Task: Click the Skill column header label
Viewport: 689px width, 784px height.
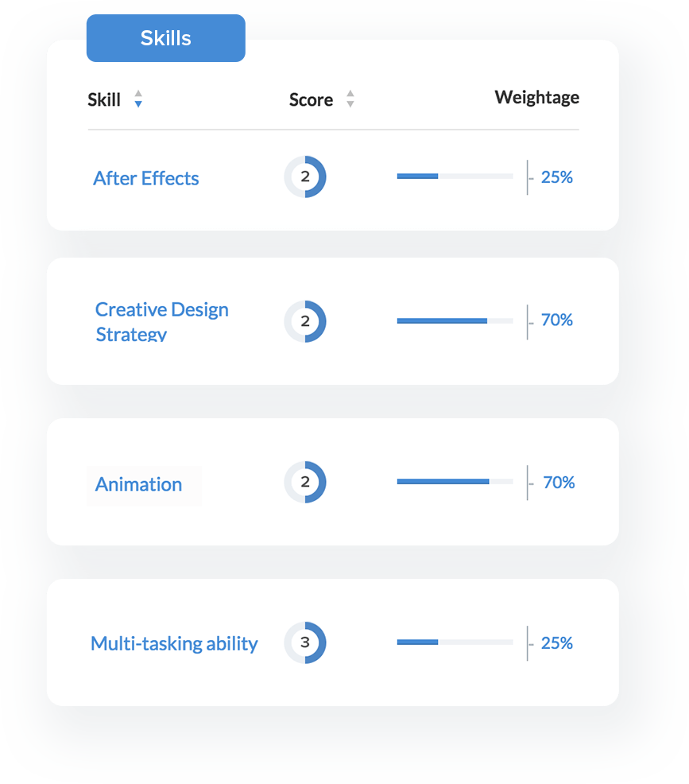Action: tap(104, 99)
